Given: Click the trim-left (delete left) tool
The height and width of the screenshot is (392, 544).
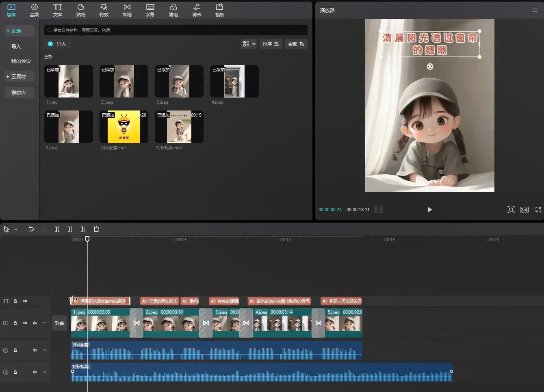Looking at the screenshot, I should (70, 229).
